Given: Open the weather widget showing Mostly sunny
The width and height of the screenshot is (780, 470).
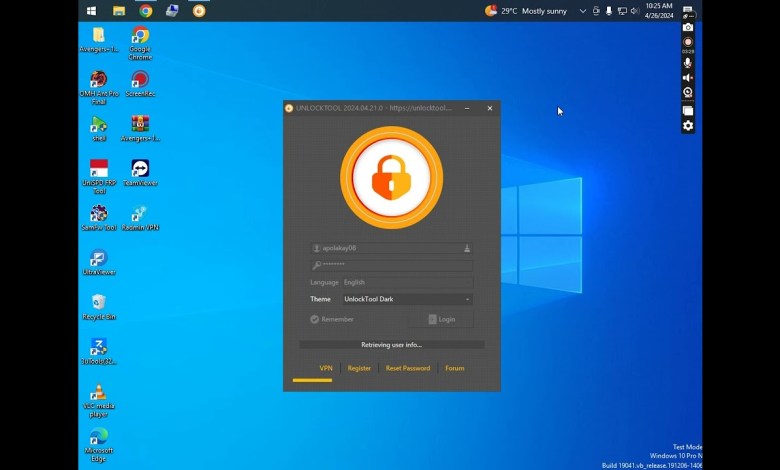Looking at the screenshot, I should click(x=526, y=11).
